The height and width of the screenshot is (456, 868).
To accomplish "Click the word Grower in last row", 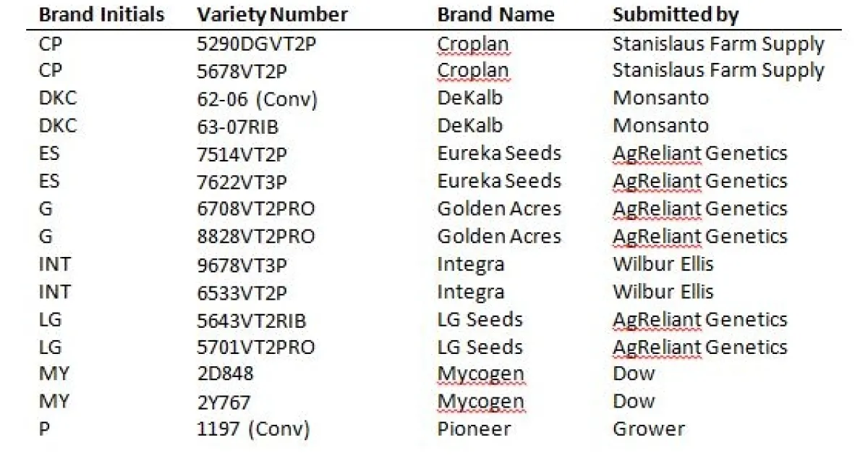I will (648, 429).
